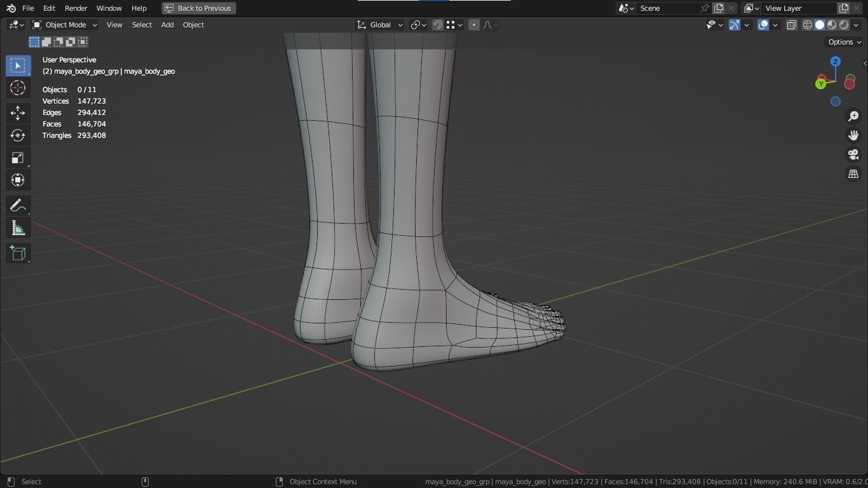Viewport: 868px width, 488px height.
Task: Create a new scene with copy icon
Action: point(719,8)
